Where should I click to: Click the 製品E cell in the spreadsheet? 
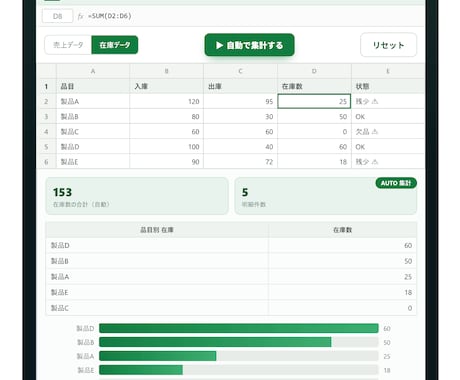pyautogui.click(x=93, y=162)
